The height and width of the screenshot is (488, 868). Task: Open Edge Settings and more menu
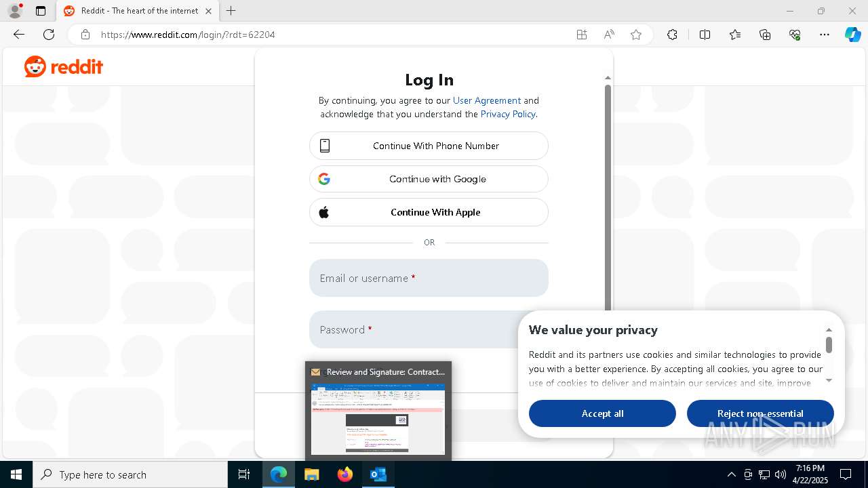tap(825, 35)
